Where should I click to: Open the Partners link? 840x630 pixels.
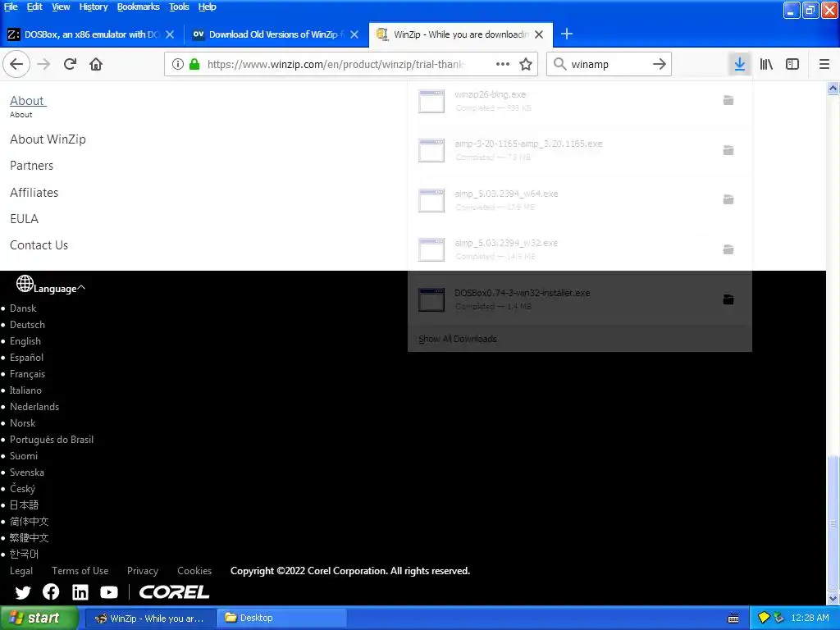tap(32, 166)
